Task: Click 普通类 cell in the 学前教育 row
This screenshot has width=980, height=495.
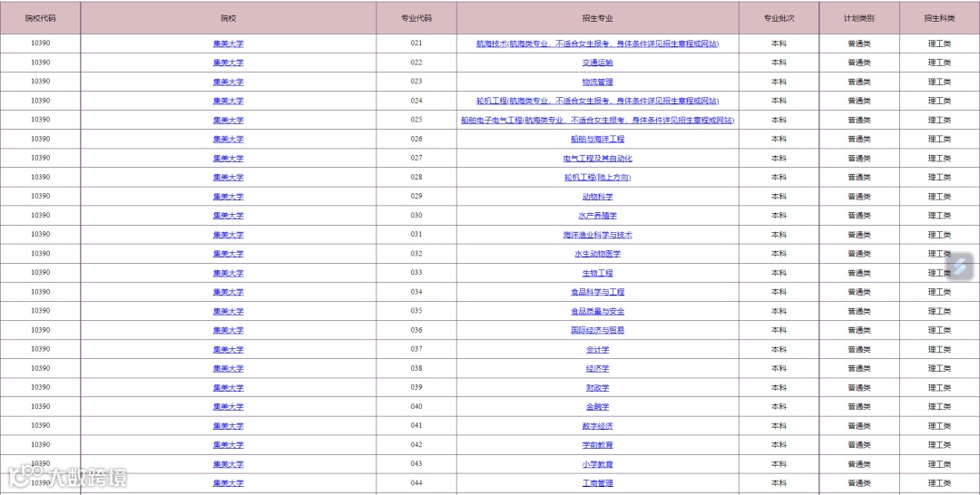Action: pyautogui.click(x=859, y=445)
